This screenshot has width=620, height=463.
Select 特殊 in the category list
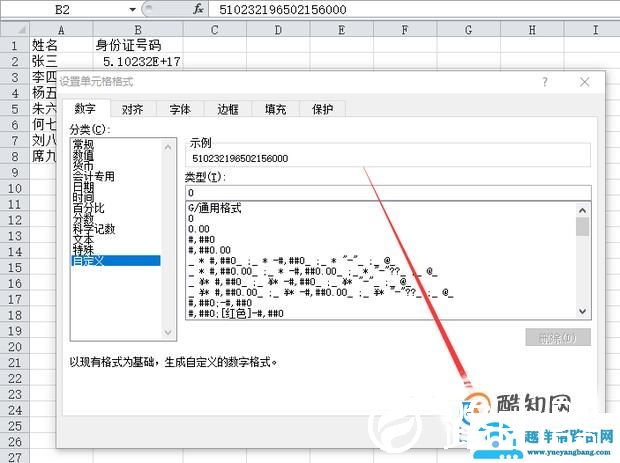(116, 250)
